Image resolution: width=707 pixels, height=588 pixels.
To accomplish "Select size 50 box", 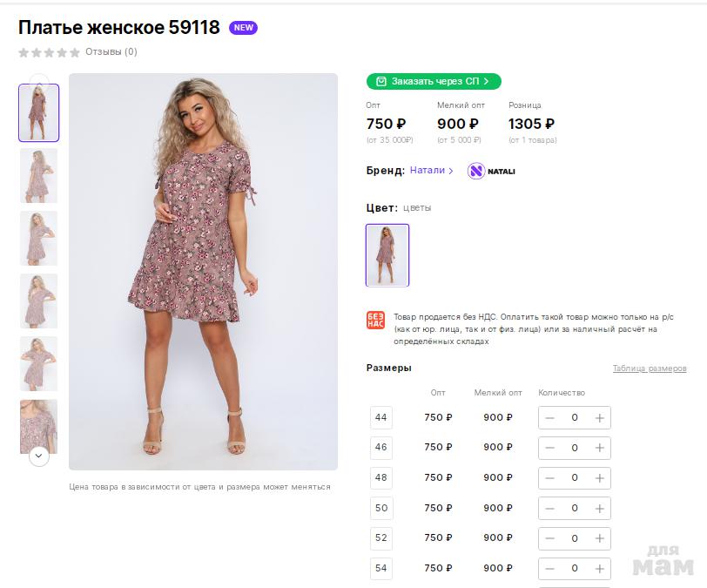I will 381,508.
